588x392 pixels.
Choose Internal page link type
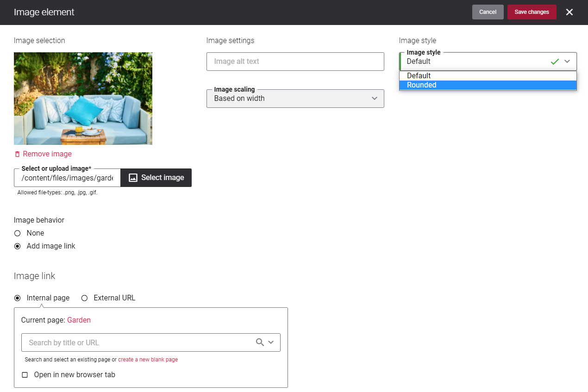[x=18, y=298]
